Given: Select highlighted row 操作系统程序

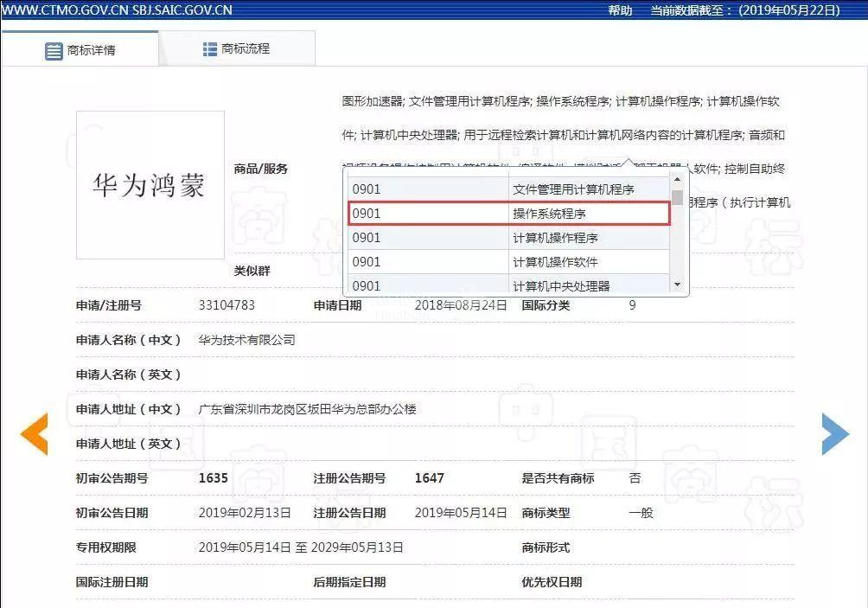Looking at the screenshot, I should [x=508, y=214].
